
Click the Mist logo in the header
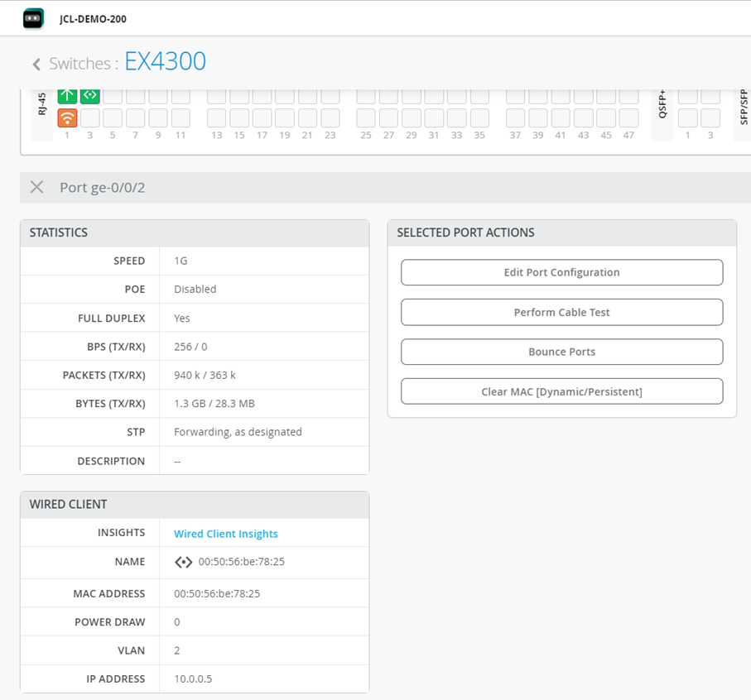tap(31, 18)
